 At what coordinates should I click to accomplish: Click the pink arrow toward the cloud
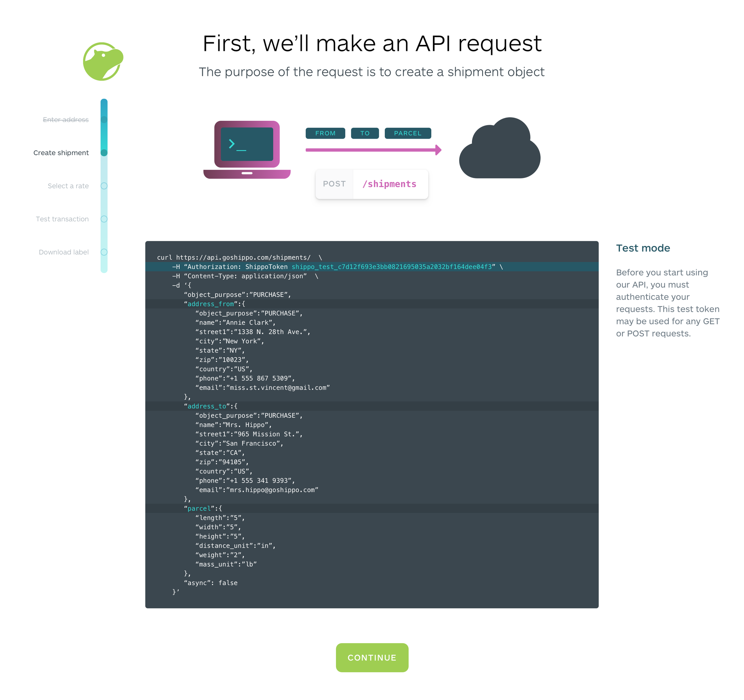pyautogui.click(x=373, y=150)
